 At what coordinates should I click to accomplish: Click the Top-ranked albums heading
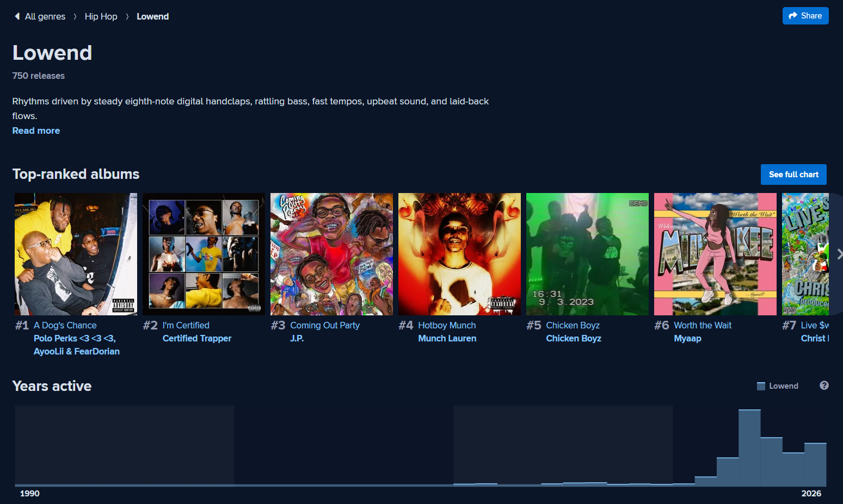click(76, 174)
